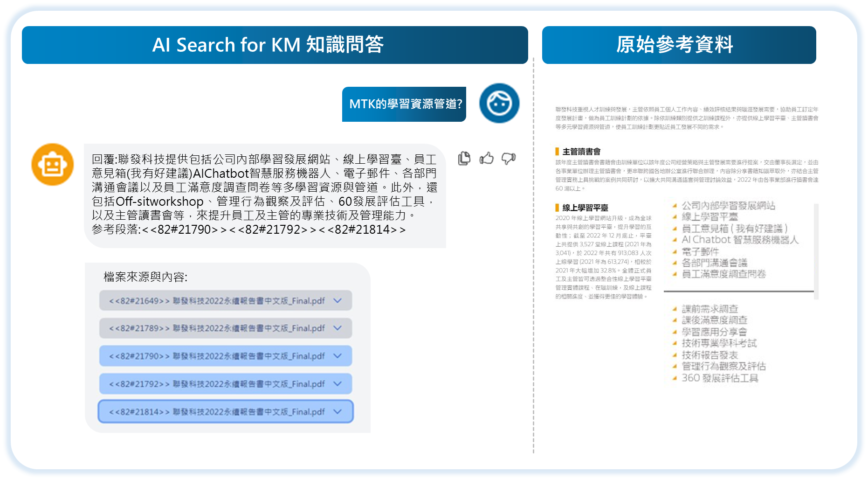Click list item 技術專業學科考試
Screen dimensions: 868x480
coord(719,343)
